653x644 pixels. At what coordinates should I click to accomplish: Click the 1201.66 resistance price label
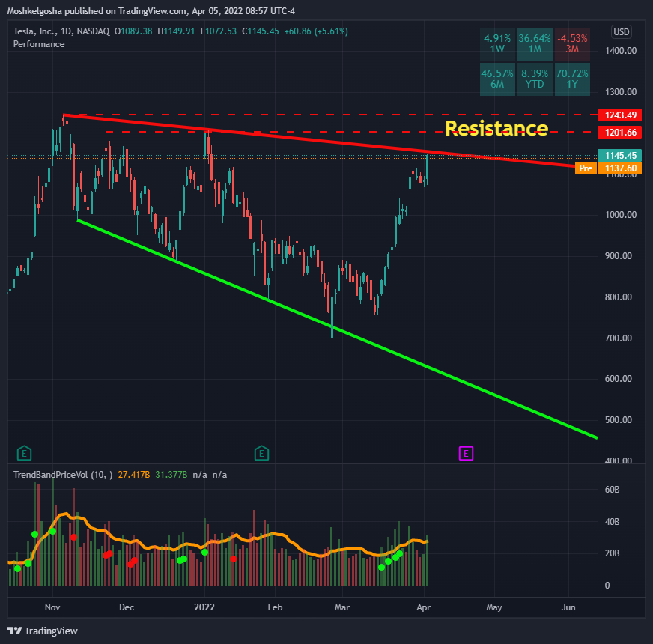(x=620, y=133)
